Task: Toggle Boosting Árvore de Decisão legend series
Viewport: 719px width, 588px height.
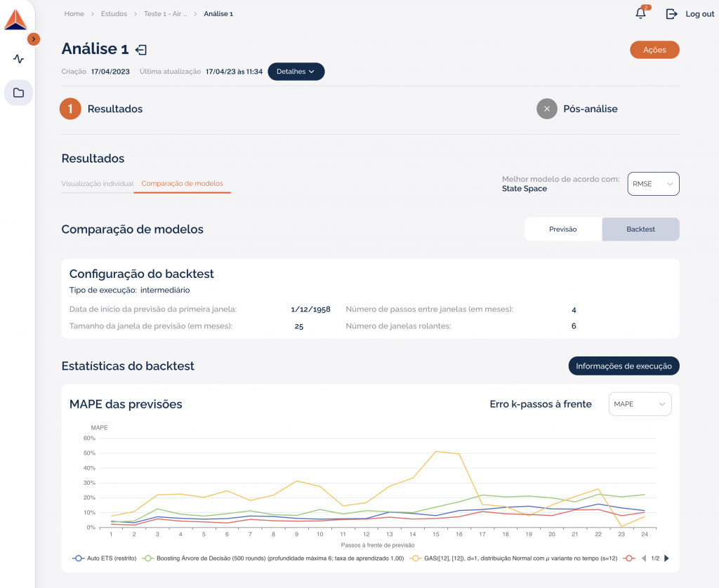Action: (x=273, y=559)
